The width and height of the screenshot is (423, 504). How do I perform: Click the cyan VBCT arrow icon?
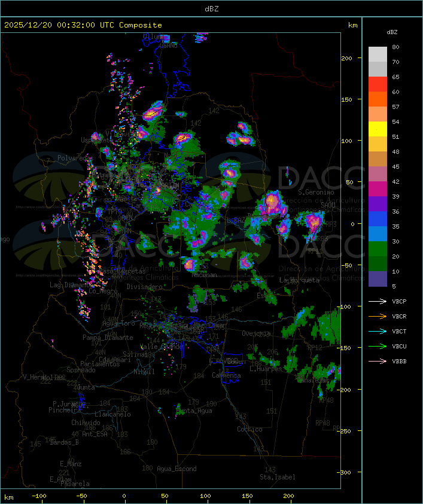pos(378,332)
